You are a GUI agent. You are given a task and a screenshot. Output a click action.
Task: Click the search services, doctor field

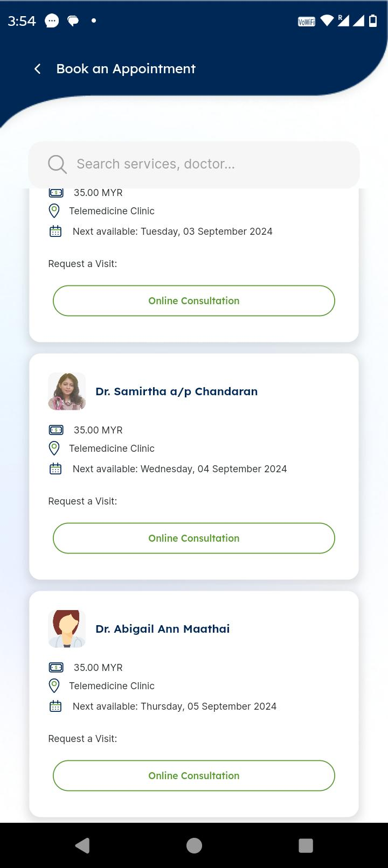(205, 164)
